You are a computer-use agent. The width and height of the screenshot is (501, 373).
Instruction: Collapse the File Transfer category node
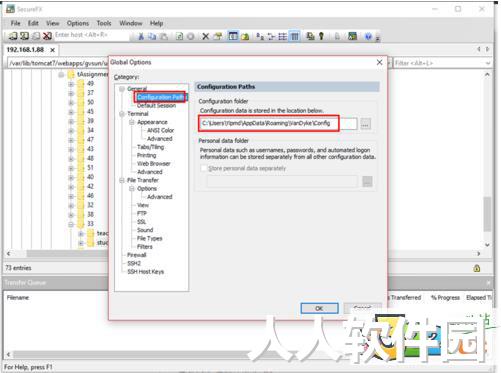(122, 180)
